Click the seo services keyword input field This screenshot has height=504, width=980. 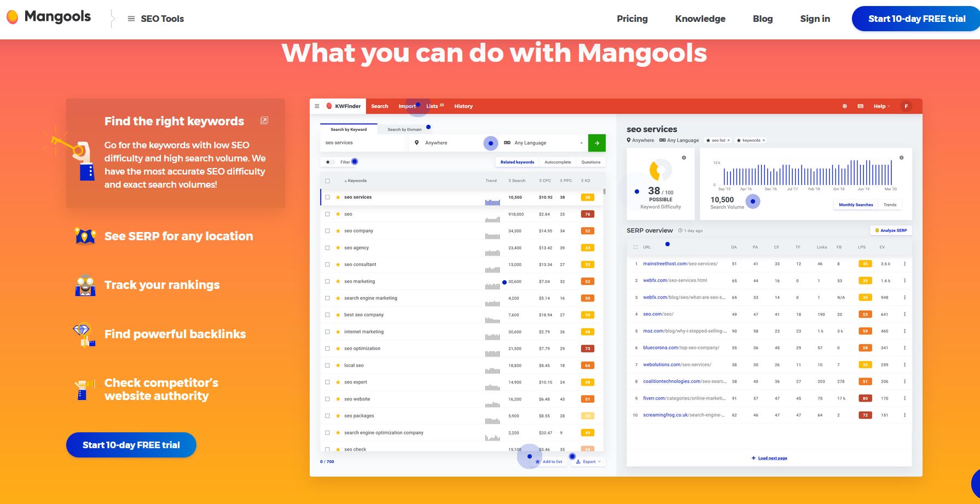pos(364,143)
